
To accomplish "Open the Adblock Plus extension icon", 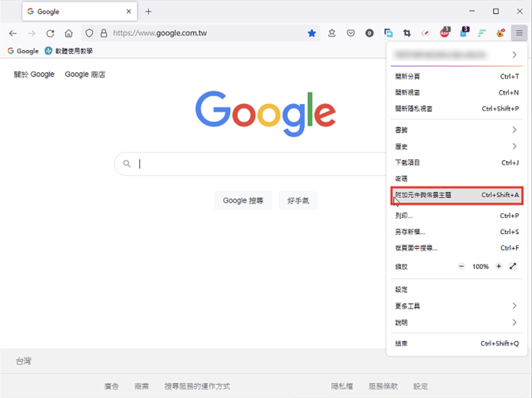I will click(445, 32).
